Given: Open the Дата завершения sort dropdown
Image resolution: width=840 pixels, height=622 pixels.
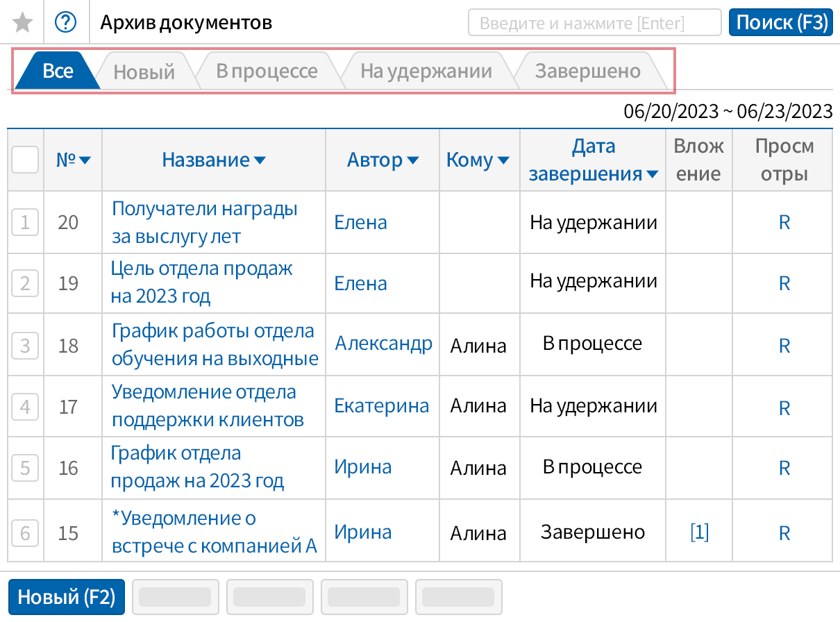Looking at the screenshot, I should click(x=651, y=174).
